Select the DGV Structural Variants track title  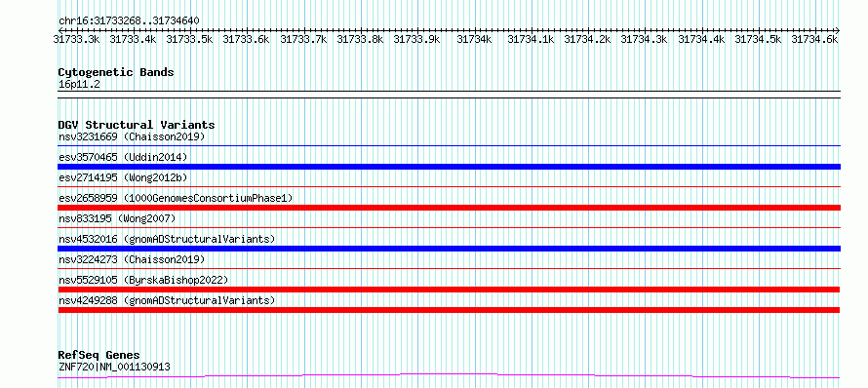tap(137, 125)
